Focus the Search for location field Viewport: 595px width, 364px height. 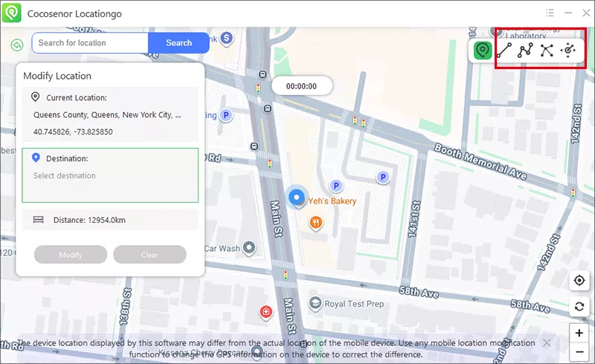(90, 43)
